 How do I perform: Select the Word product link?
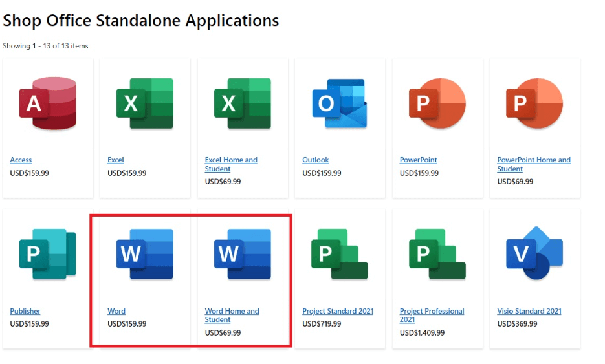pos(116,311)
